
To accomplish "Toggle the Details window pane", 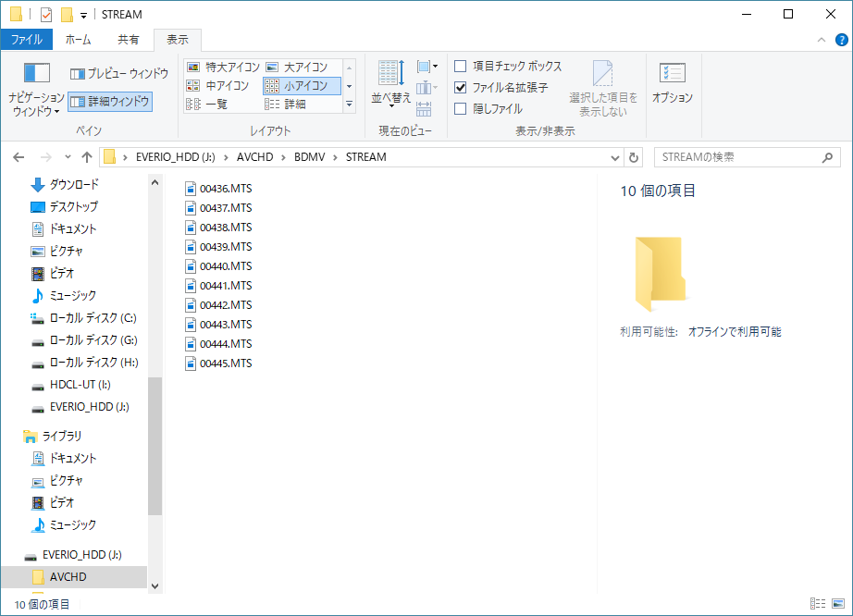I will coord(110,101).
